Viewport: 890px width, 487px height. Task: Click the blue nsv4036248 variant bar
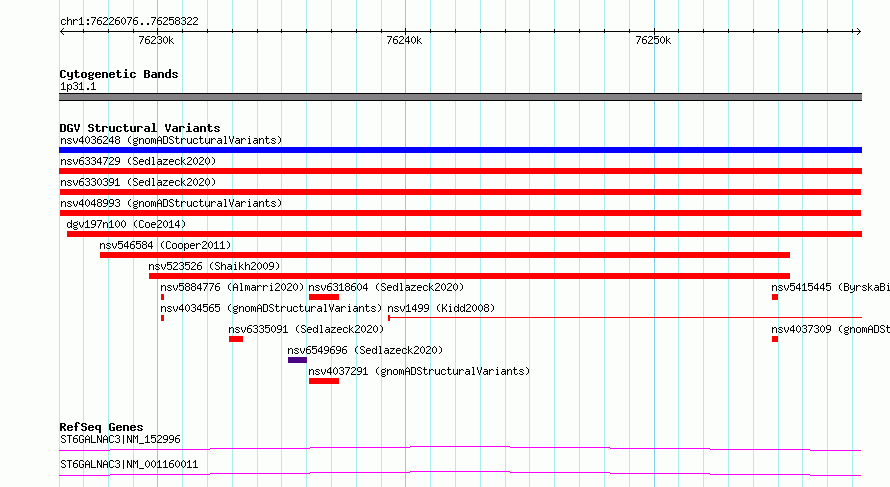pos(460,150)
